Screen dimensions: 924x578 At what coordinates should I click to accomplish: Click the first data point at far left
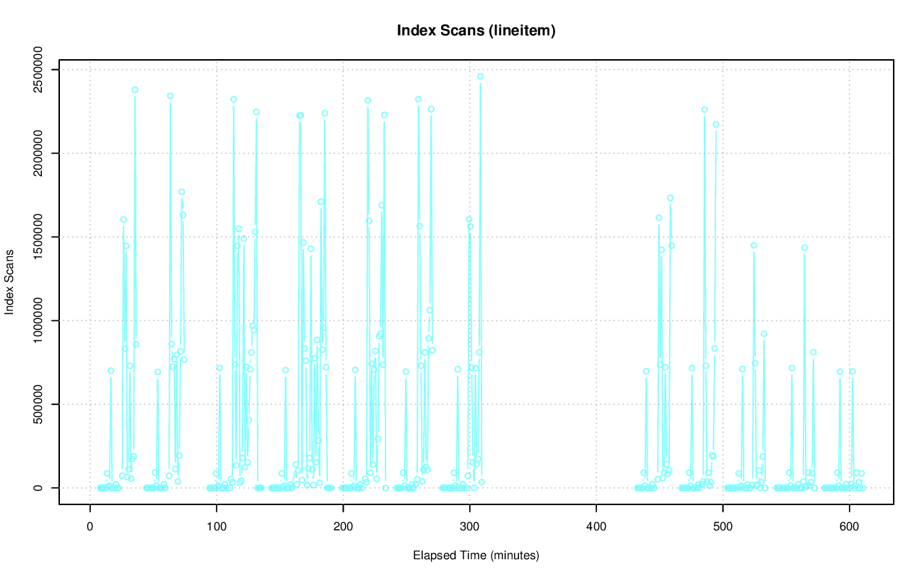[x=100, y=488]
